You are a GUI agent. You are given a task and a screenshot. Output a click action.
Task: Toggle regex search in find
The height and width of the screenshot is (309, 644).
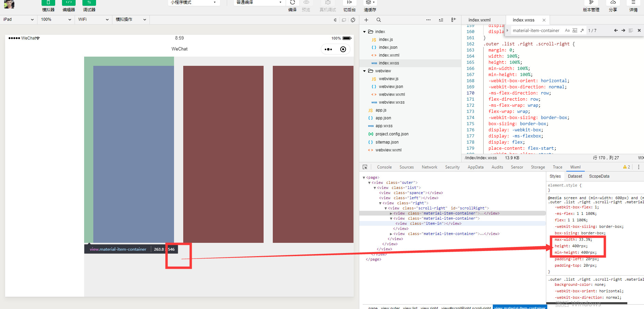pyautogui.click(x=582, y=30)
